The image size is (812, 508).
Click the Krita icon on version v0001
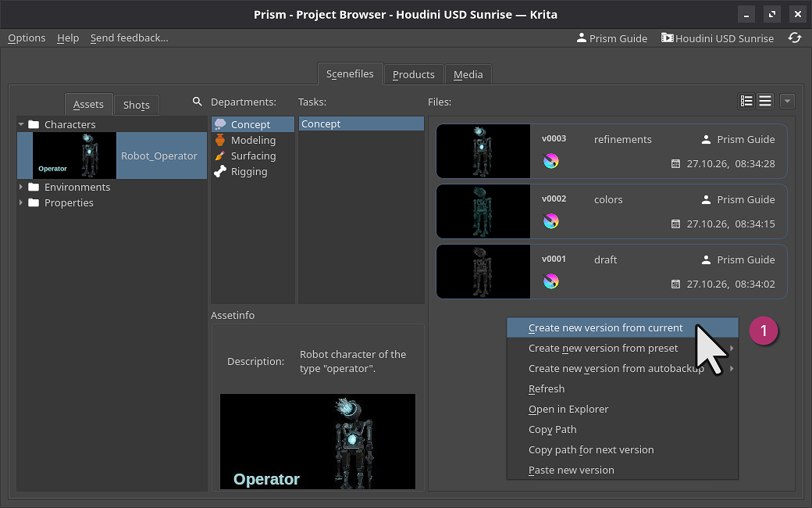point(551,281)
